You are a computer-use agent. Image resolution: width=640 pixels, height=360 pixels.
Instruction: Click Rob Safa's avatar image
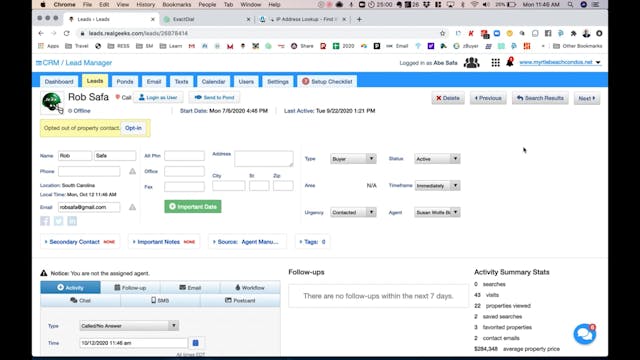click(52, 102)
